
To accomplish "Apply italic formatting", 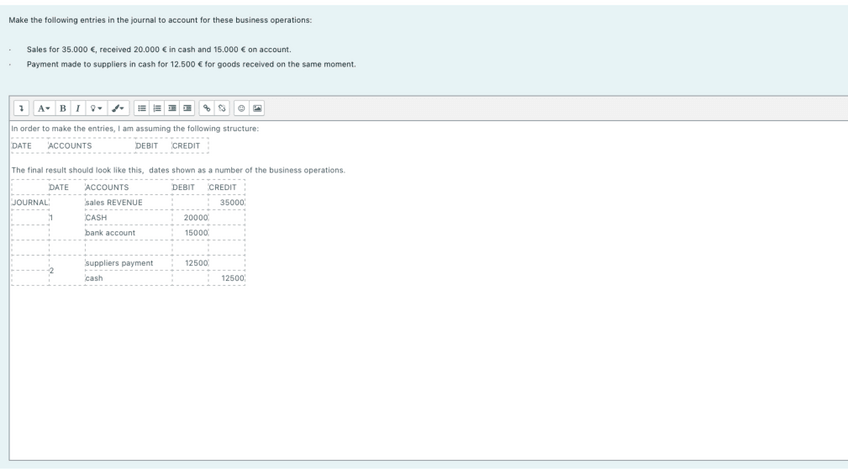I will (x=78, y=108).
